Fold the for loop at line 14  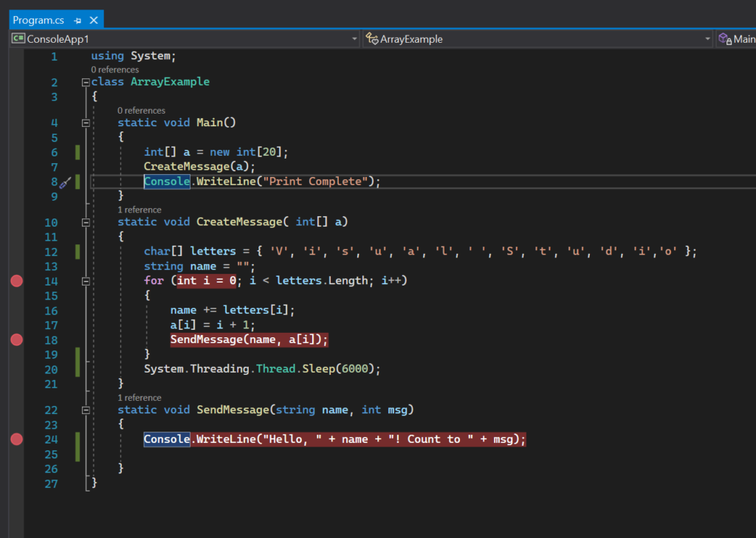[86, 281]
